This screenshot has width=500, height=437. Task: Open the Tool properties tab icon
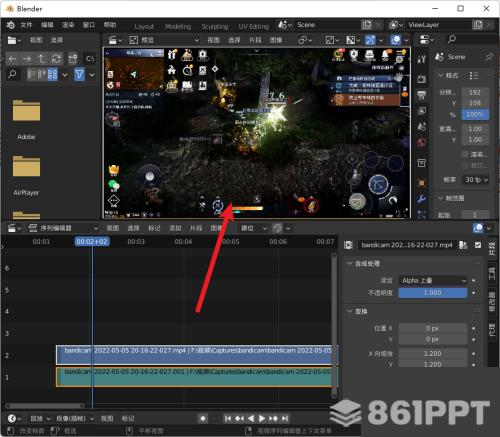click(x=421, y=59)
